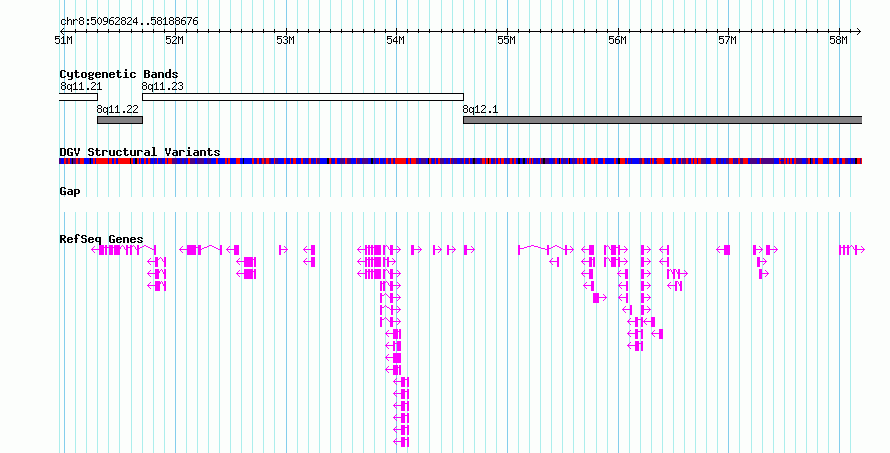
Task: Click the 57M ruler label
Action: pos(727,41)
